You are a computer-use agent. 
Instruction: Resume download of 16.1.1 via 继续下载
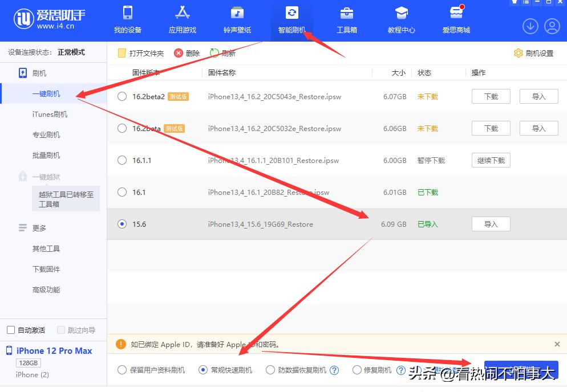(x=491, y=160)
